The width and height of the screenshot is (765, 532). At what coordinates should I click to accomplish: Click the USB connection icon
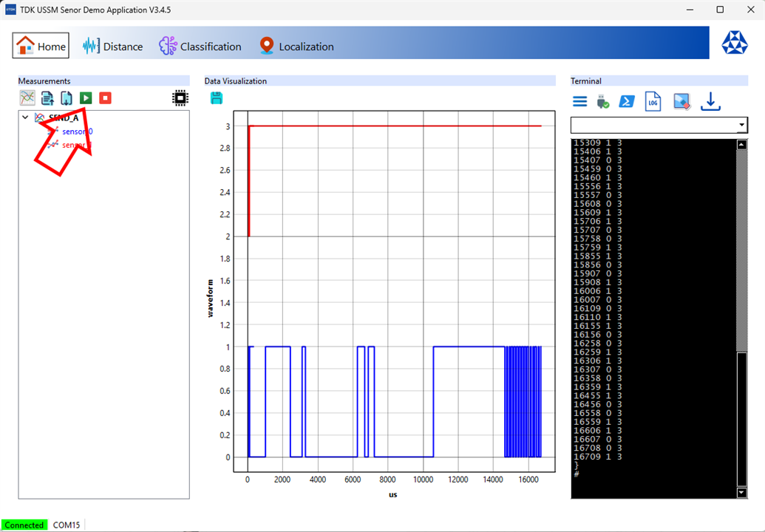click(x=603, y=102)
